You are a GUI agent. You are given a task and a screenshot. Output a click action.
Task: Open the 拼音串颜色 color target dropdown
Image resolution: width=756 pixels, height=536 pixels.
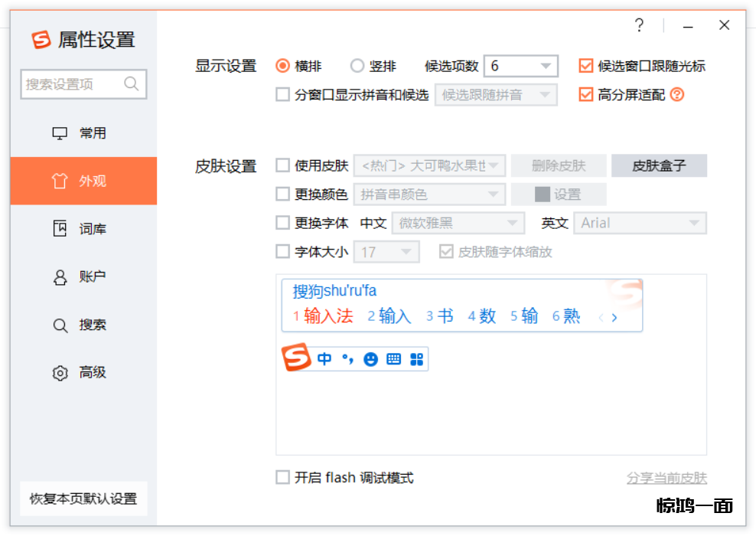429,194
